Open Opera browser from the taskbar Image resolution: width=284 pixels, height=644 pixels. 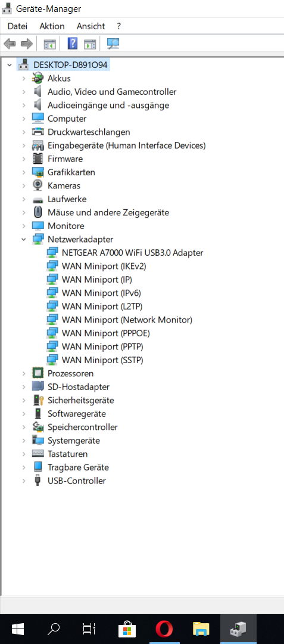pyautogui.click(x=164, y=628)
